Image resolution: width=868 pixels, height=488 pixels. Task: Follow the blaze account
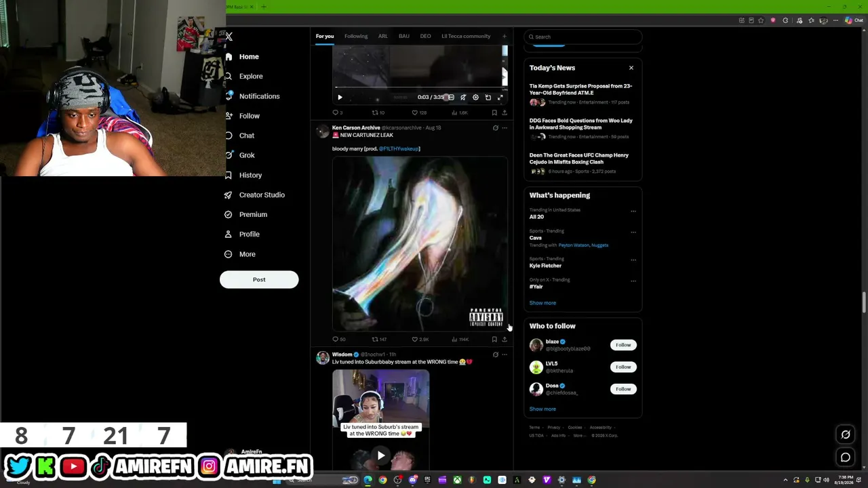tap(623, 345)
